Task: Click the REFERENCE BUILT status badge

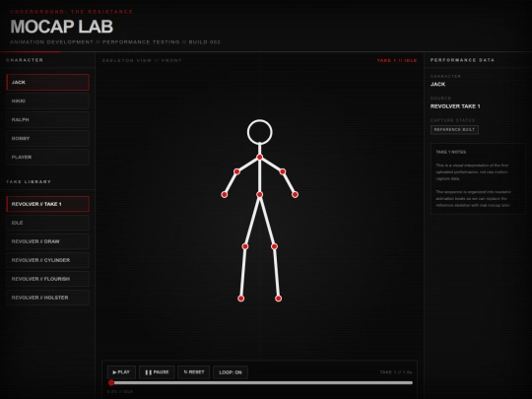Action: pos(454,130)
